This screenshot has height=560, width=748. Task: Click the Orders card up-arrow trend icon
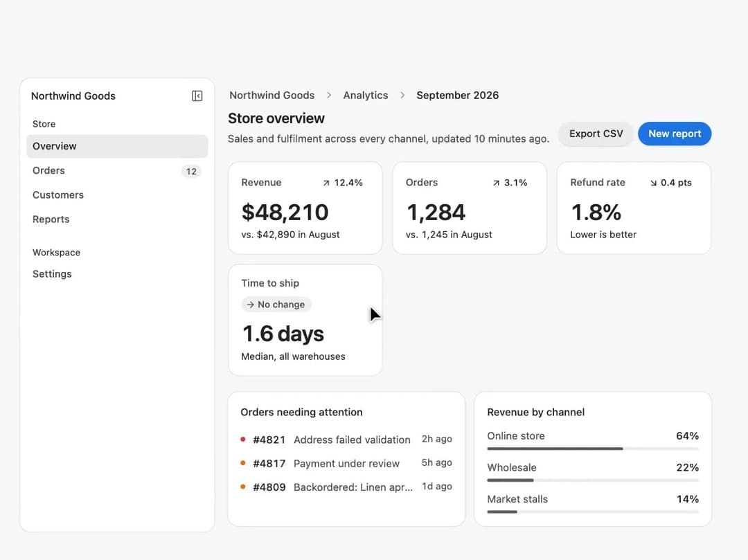coord(496,183)
